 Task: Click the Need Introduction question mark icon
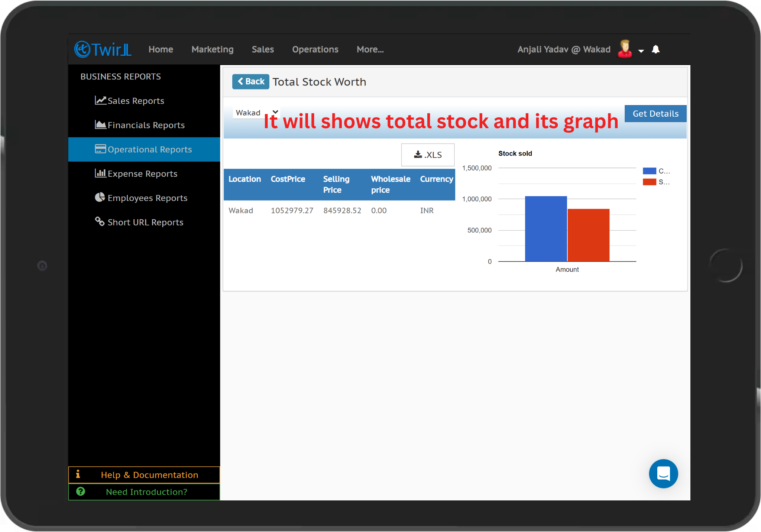click(x=81, y=492)
